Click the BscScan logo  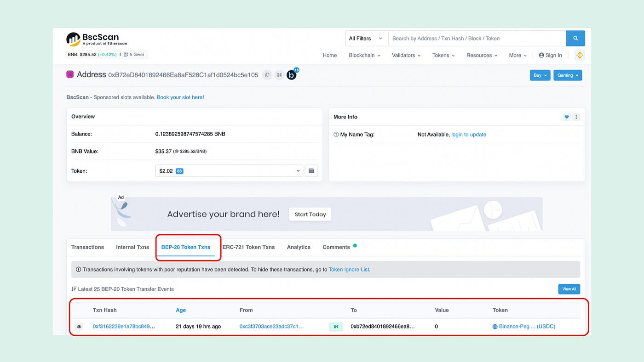click(x=96, y=39)
